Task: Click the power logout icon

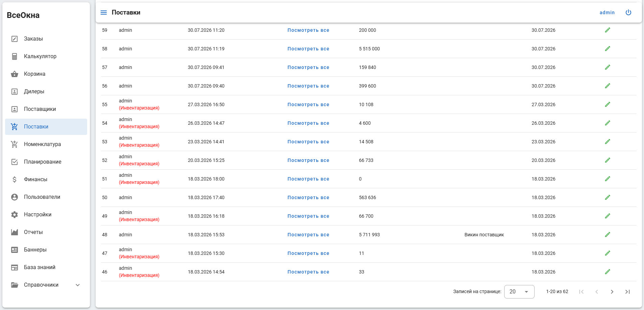Action: click(628, 13)
